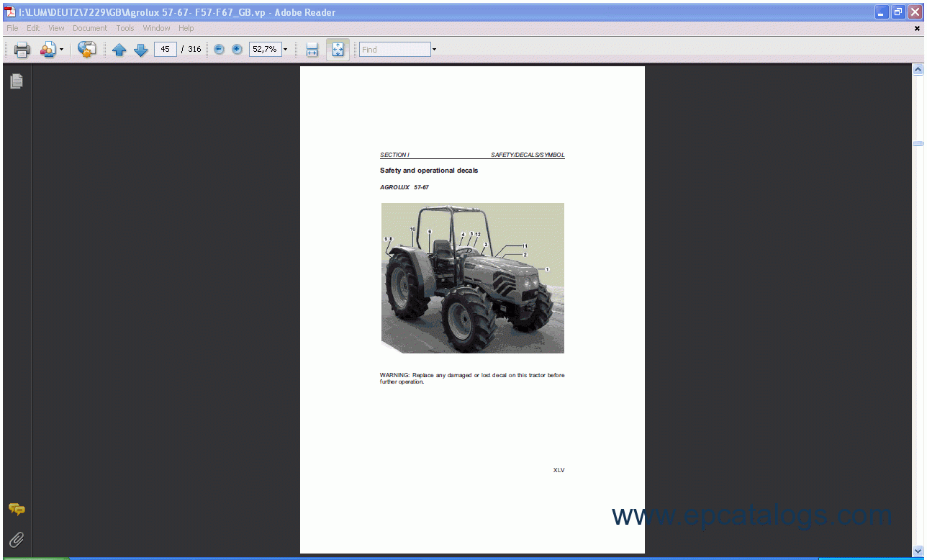The width and height of the screenshot is (927, 560).
Task: Open the Comments panel in sidebar
Action: coord(17,510)
